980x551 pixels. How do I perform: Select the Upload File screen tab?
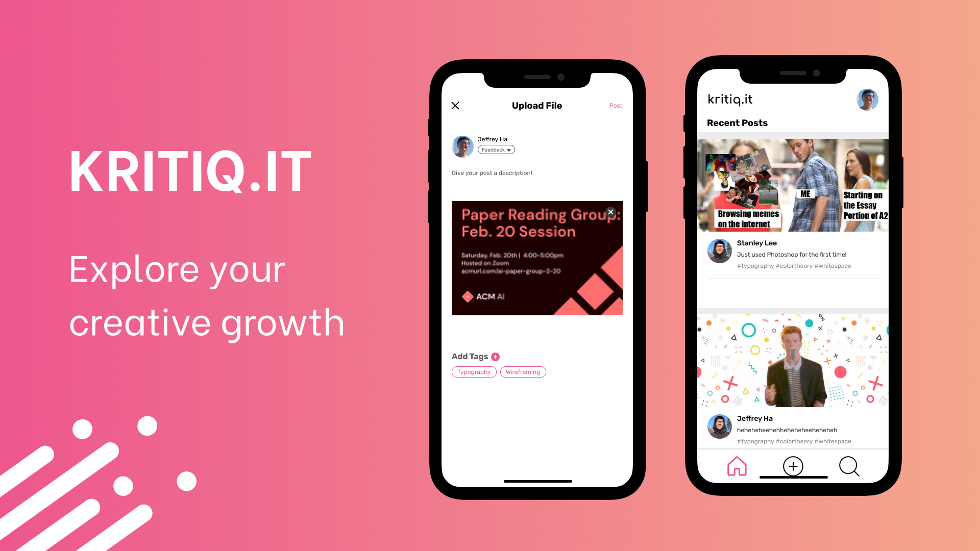[x=536, y=106]
